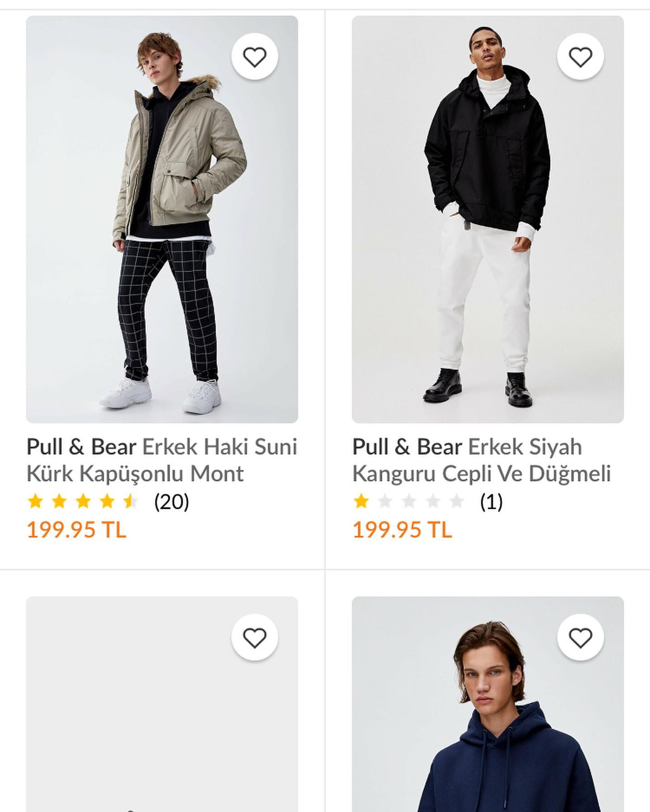The height and width of the screenshot is (812, 650).
Task: Select the black jacket 199.95 TL price
Action: coord(402,530)
